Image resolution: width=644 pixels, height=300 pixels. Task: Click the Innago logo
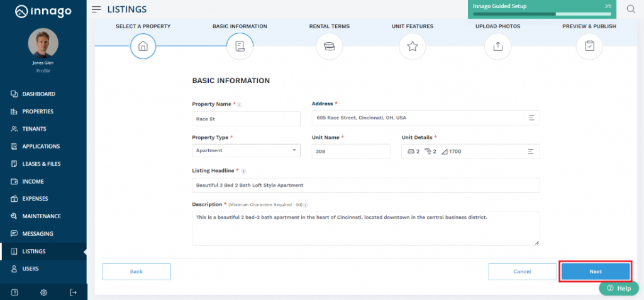43,11
